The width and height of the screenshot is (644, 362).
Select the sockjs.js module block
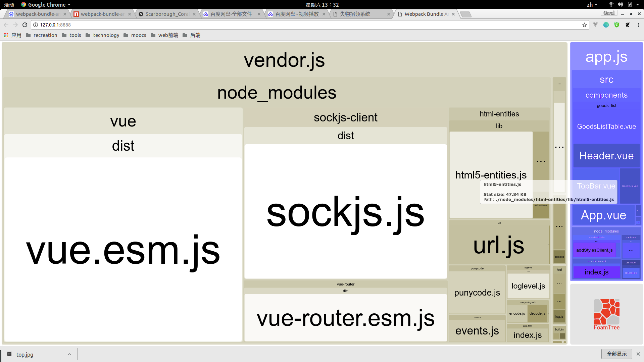(345, 213)
